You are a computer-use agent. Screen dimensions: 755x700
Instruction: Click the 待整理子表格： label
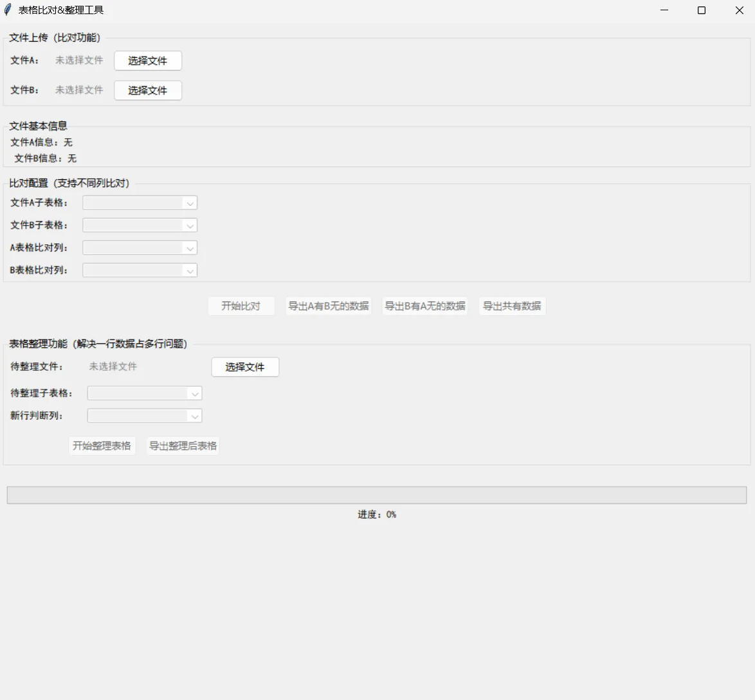click(41, 393)
